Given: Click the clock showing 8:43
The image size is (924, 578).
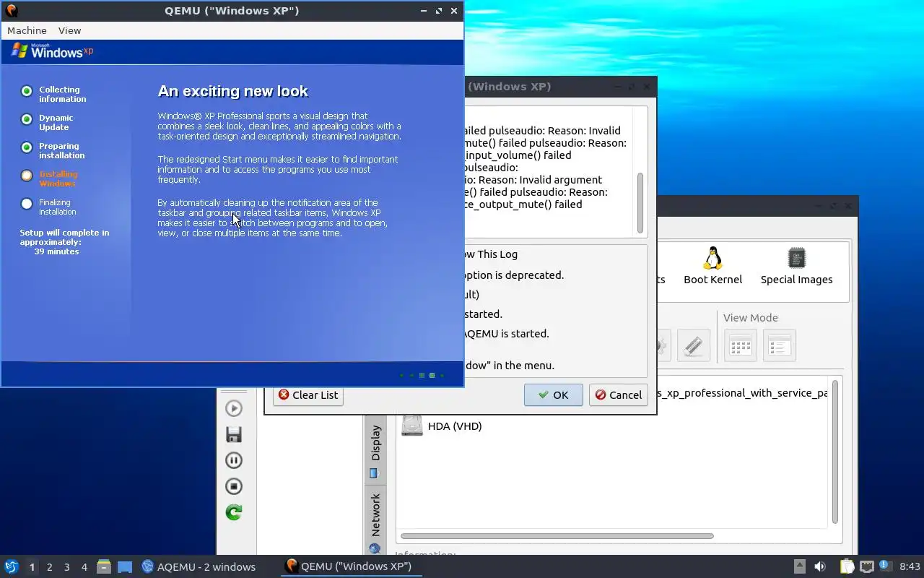Looking at the screenshot, I should [x=910, y=566].
